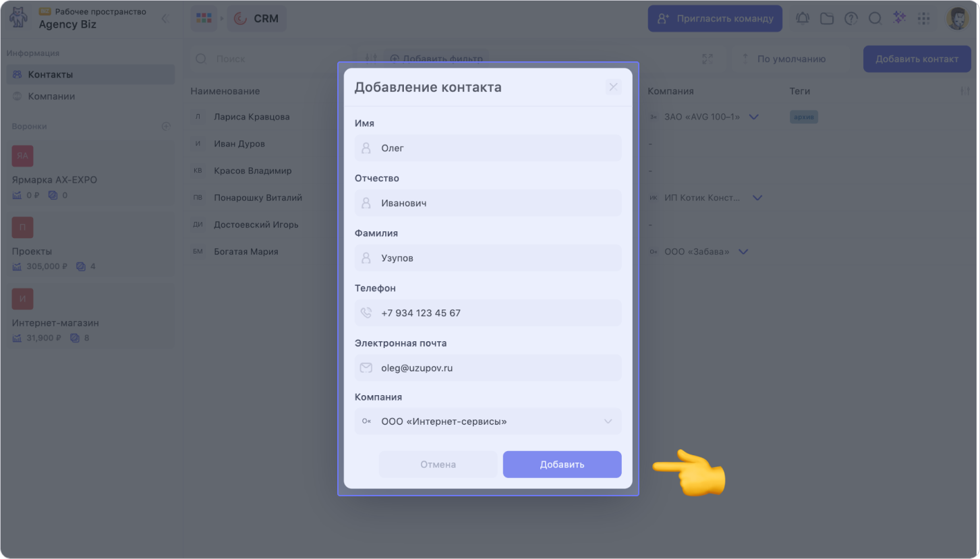This screenshot has height=559, width=980.
Task: Open the files folder icon
Action: pyautogui.click(x=827, y=18)
